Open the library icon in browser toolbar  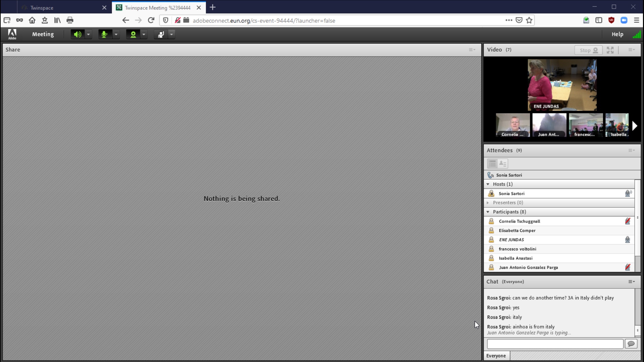(57, 20)
